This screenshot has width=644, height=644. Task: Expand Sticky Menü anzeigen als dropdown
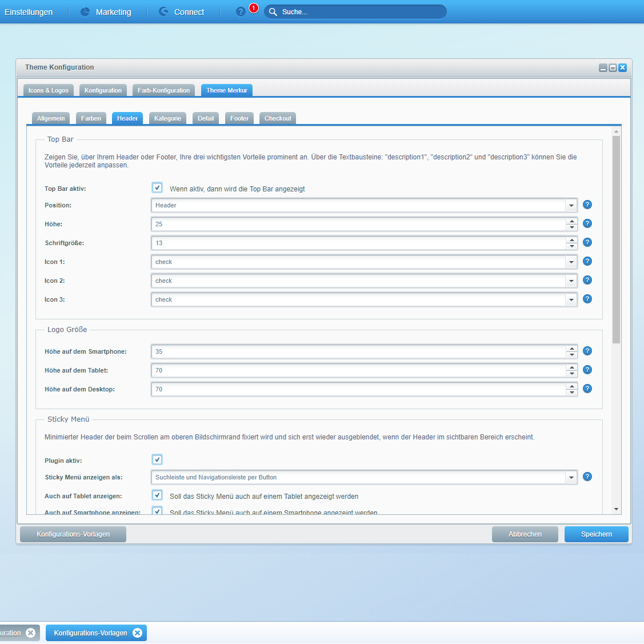coord(571,477)
